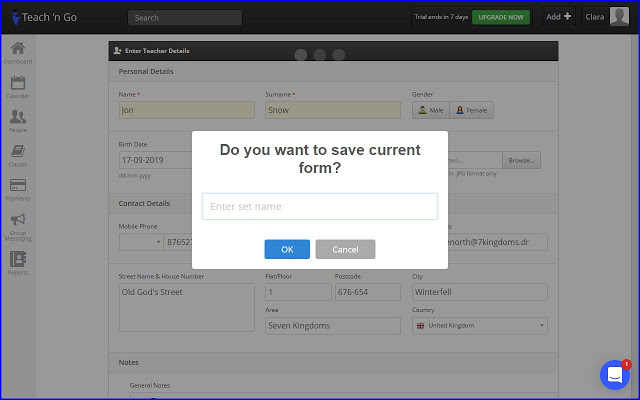This screenshot has height=400, width=640.
Task: Click Trial ends in 7 days text
Action: [441, 17]
